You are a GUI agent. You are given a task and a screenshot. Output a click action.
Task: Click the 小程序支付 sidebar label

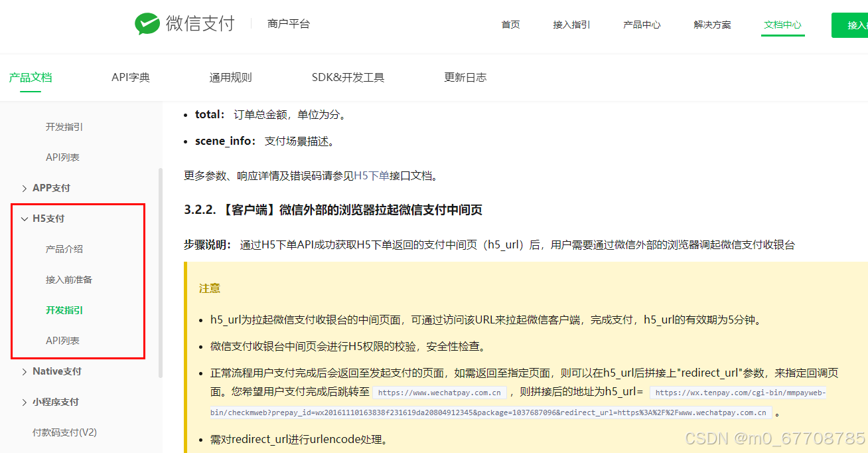pos(56,402)
